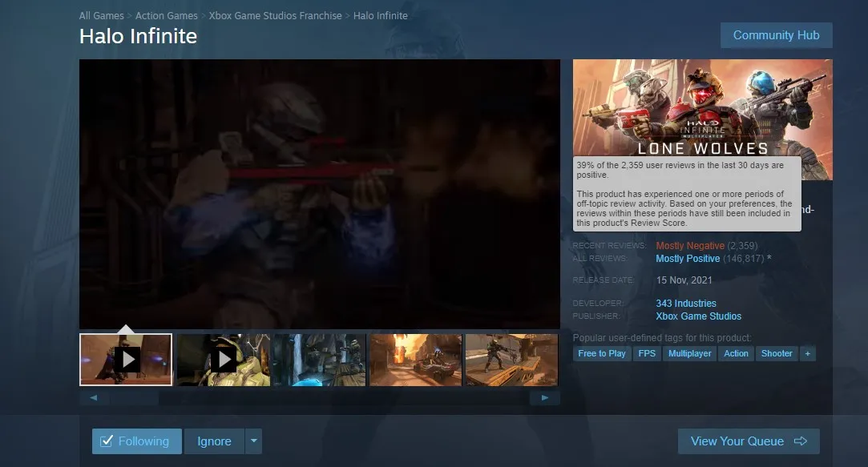Open the Community Hub
This screenshot has height=467, width=868.
776,35
